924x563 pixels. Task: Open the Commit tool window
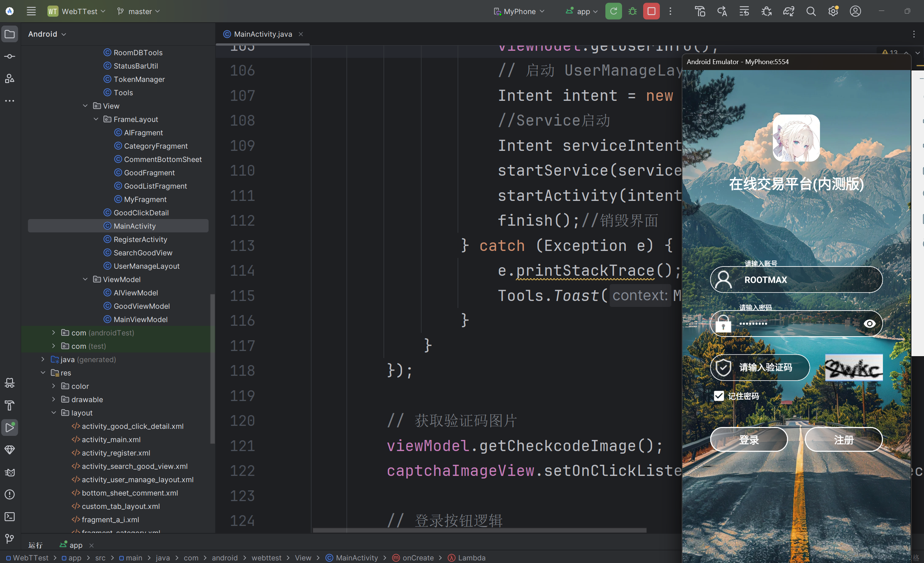tap(10, 56)
